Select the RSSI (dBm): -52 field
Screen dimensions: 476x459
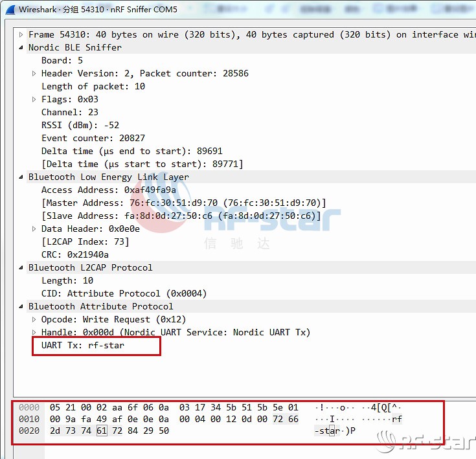click(80, 126)
